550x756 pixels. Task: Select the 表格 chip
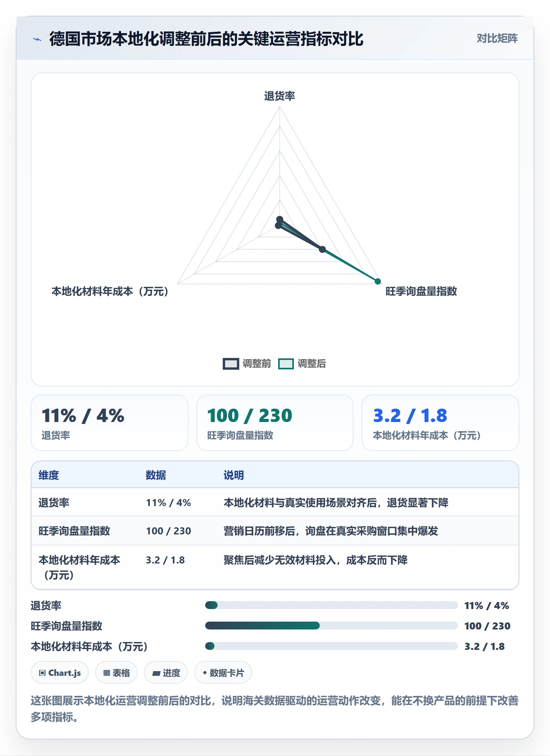click(116, 673)
